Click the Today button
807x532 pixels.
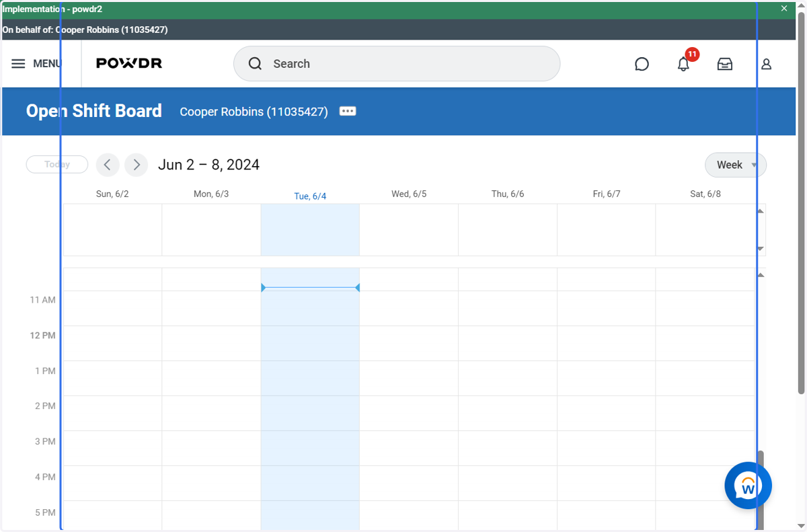point(57,164)
